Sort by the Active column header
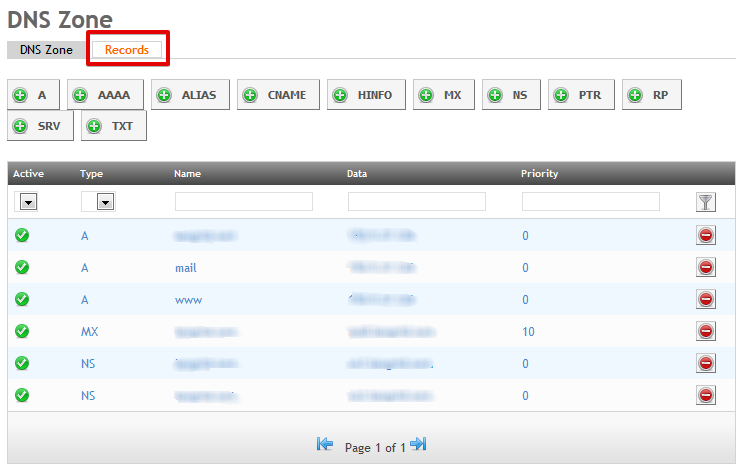 click(29, 173)
